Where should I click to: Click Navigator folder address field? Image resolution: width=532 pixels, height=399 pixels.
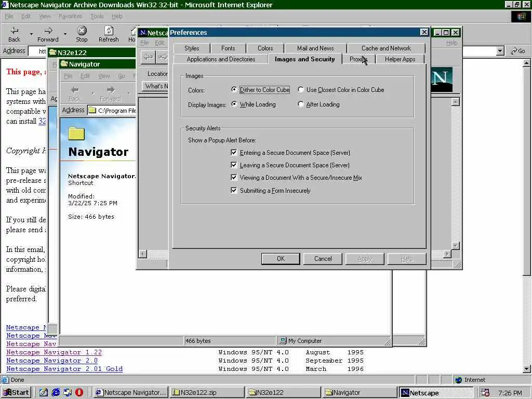coord(112,110)
